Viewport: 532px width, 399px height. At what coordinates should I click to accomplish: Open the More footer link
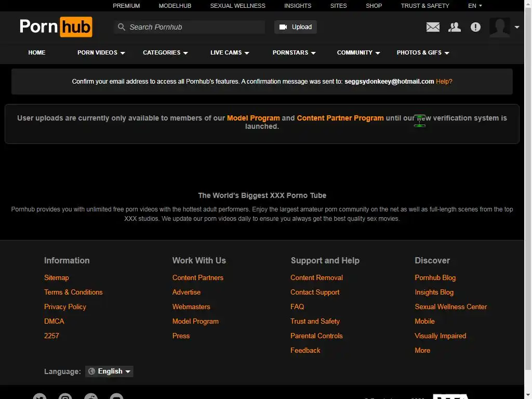422,351
